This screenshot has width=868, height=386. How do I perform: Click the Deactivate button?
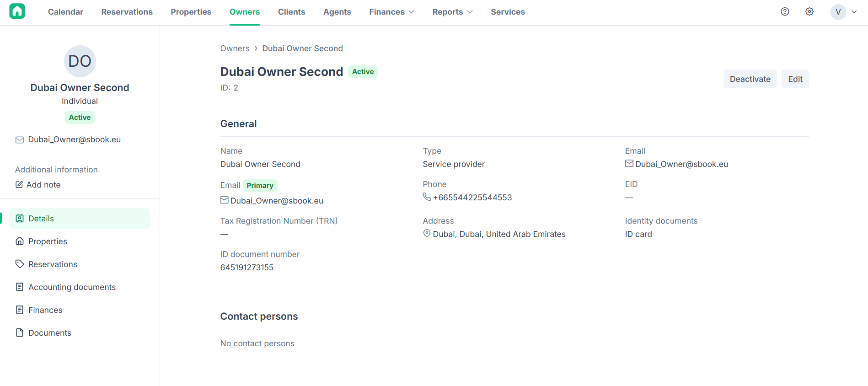[x=750, y=79]
